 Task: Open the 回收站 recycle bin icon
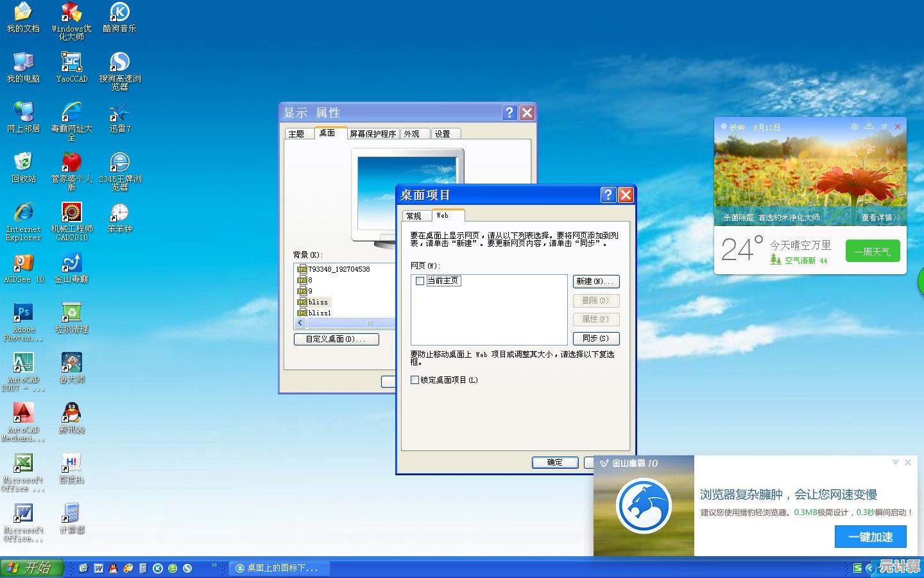click(x=23, y=162)
